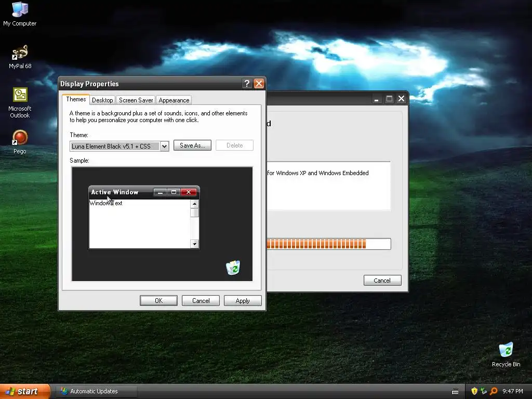Viewport: 532px width, 399px height.
Task: Open the Recycle Bin on the desktop
Action: tap(506, 355)
